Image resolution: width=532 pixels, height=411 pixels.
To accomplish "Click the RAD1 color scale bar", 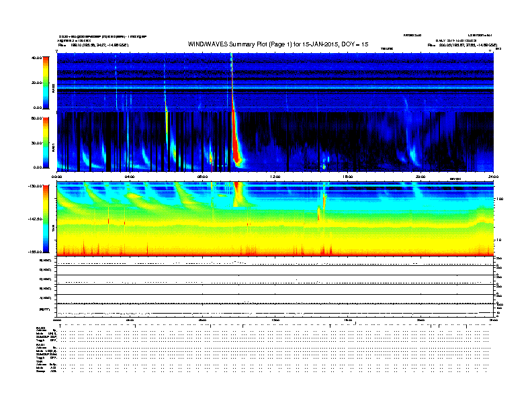I will [46, 142].
